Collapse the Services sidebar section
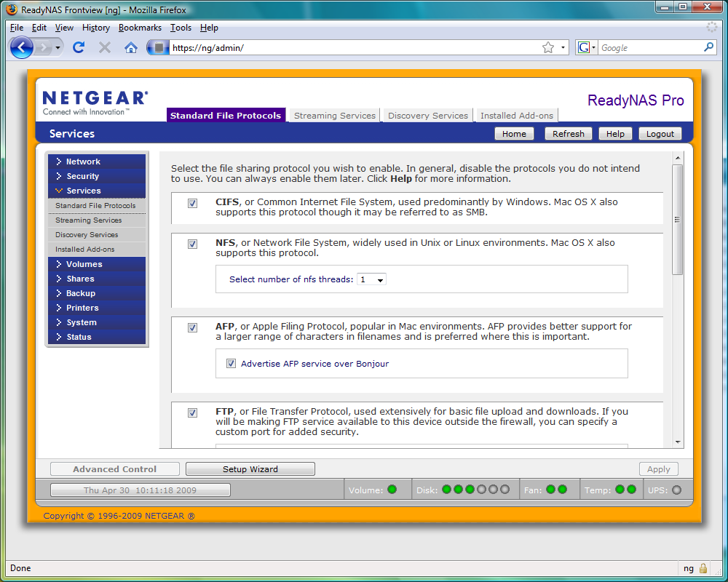Viewport: 728px width, 582px height. pyautogui.click(x=97, y=191)
